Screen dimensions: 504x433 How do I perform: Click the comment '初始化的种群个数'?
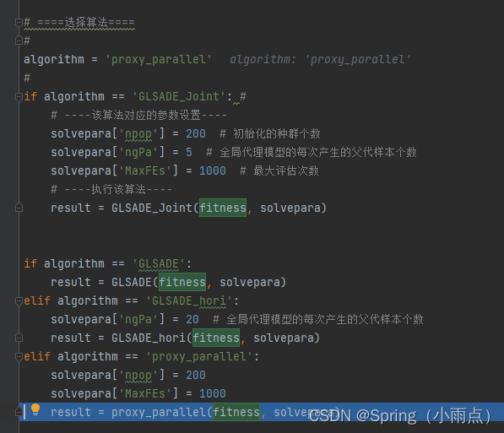coord(270,133)
